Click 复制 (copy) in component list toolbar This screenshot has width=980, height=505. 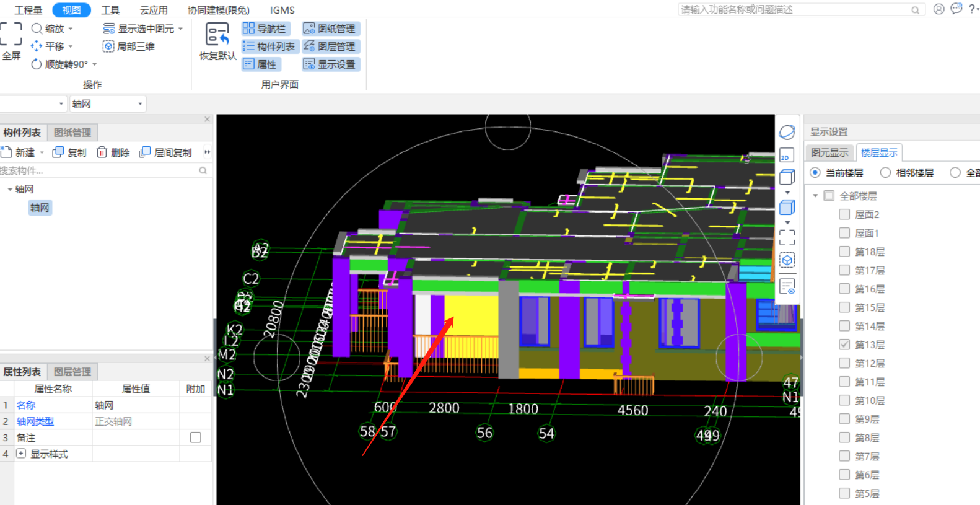coord(69,152)
